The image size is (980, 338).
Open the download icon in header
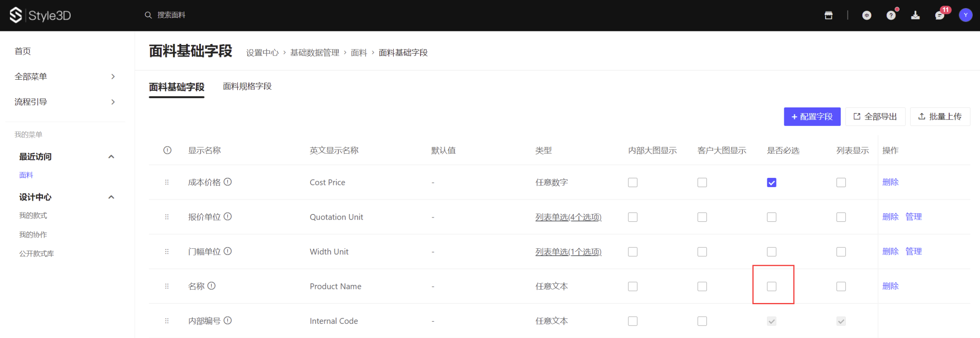pos(915,15)
